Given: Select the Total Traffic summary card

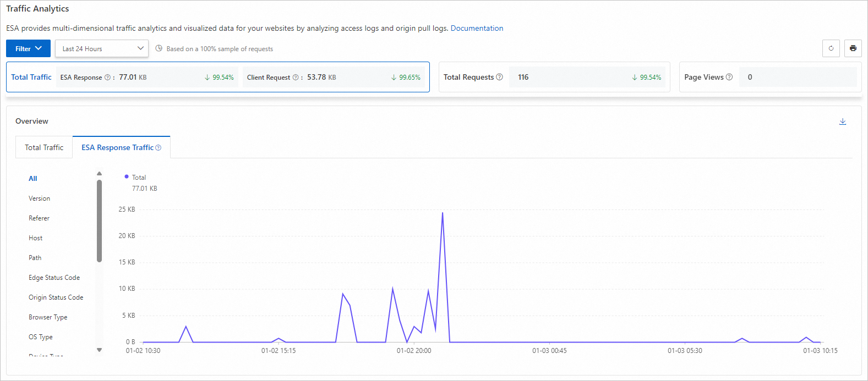Looking at the screenshot, I should pyautogui.click(x=218, y=77).
